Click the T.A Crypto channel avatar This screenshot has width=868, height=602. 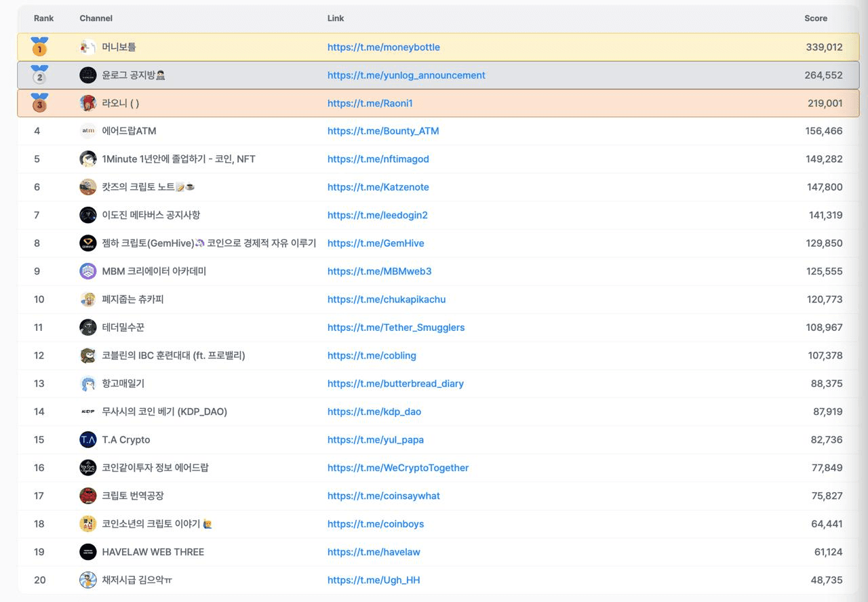88,440
